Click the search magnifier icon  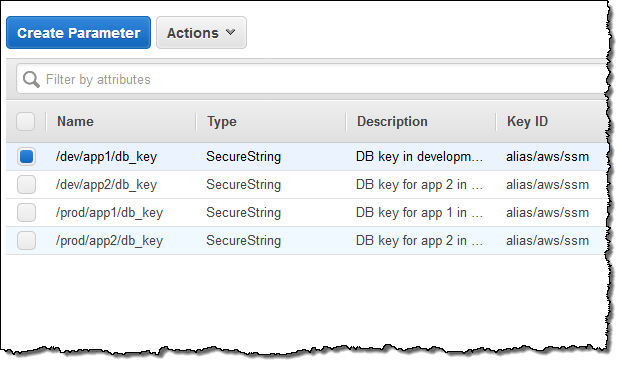pyautogui.click(x=31, y=79)
